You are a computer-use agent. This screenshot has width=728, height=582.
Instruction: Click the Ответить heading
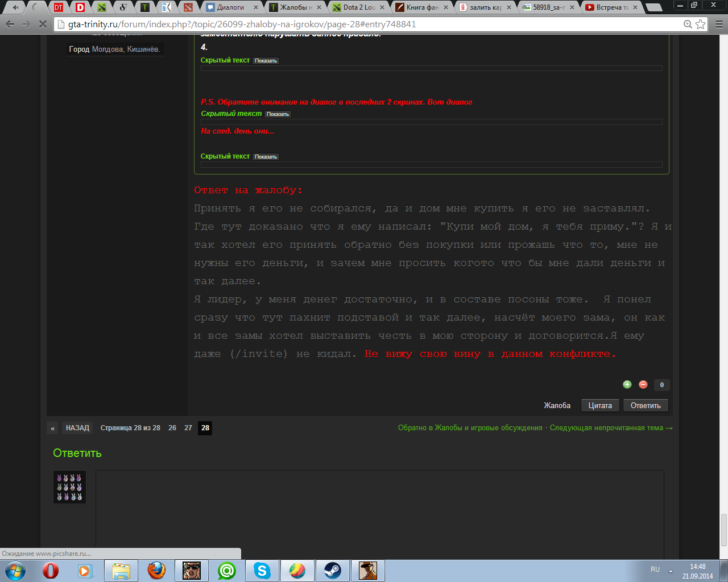(x=77, y=453)
